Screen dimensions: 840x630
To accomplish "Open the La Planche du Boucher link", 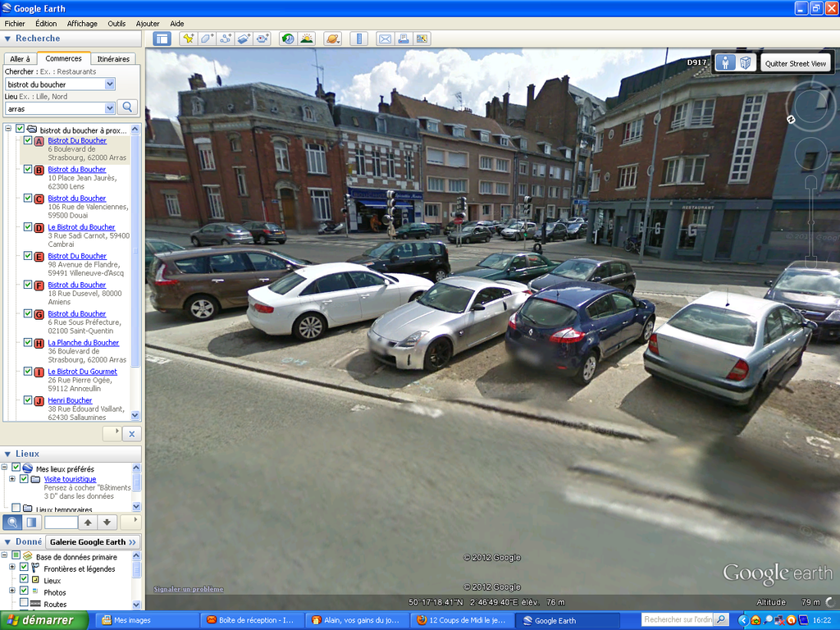I will 83,342.
